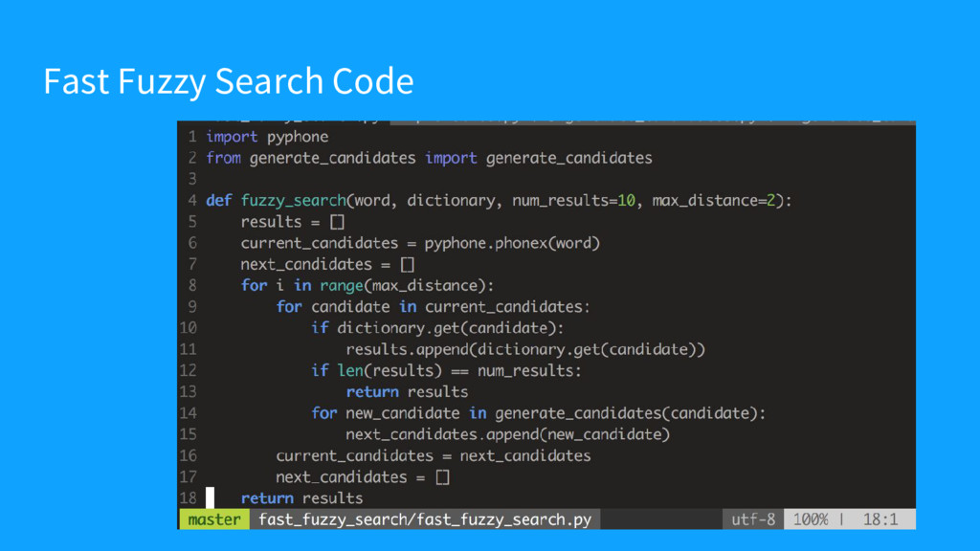980x551 pixels.
Task: Click the master branch indicator in status line
Action: [x=214, y=519]
